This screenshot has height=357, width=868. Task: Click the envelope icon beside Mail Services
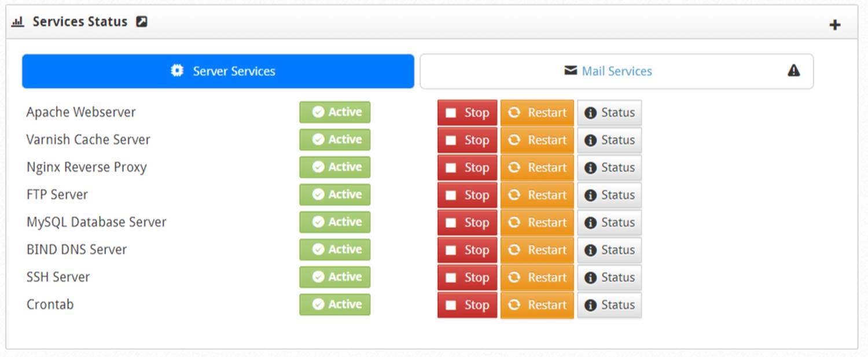click(x=571, y=71)
